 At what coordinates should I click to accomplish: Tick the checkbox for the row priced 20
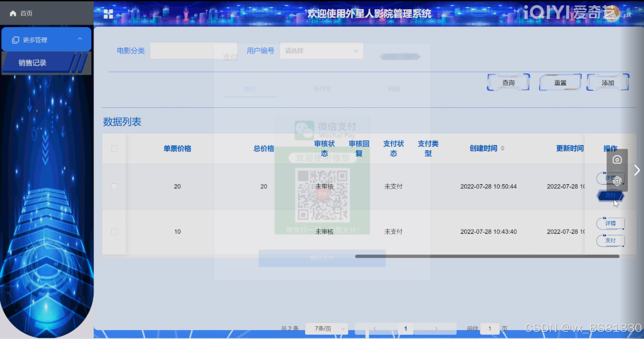point(114,186)
